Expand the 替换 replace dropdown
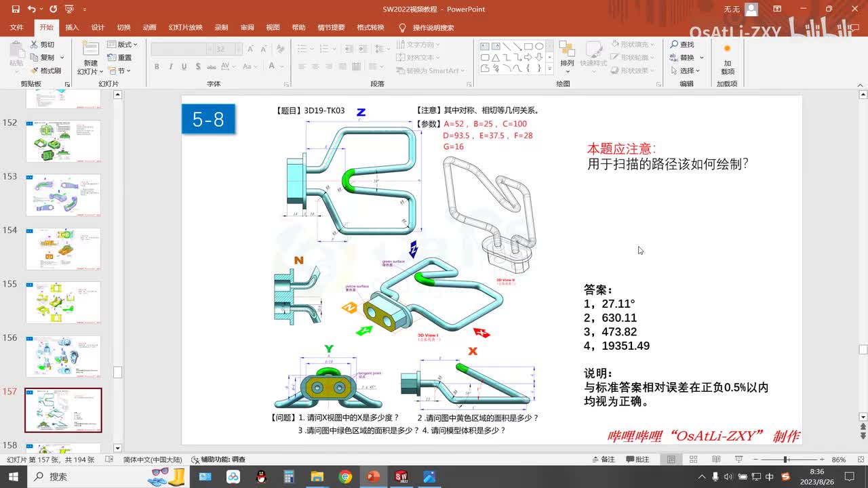 point(702,58)
